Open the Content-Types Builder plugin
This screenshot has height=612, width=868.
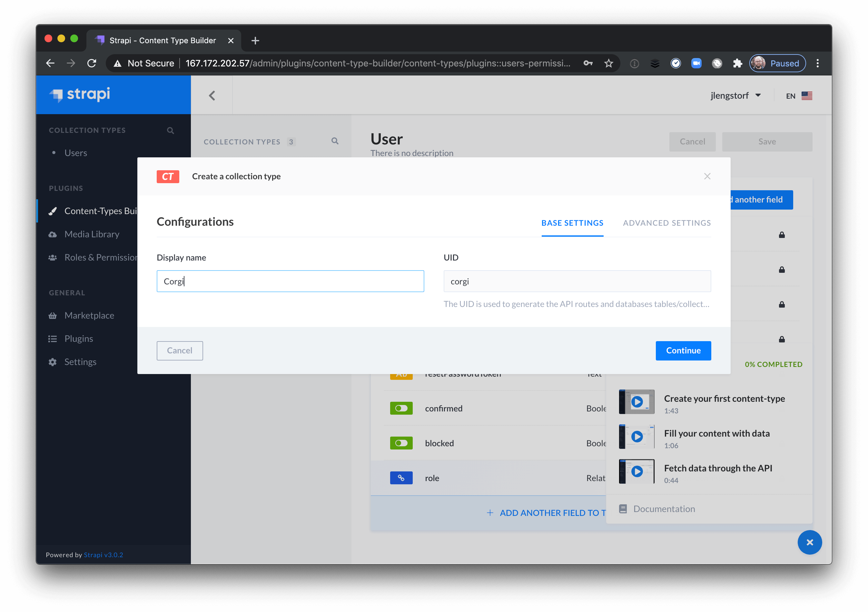pyautogui.click(x=94, y=211)
